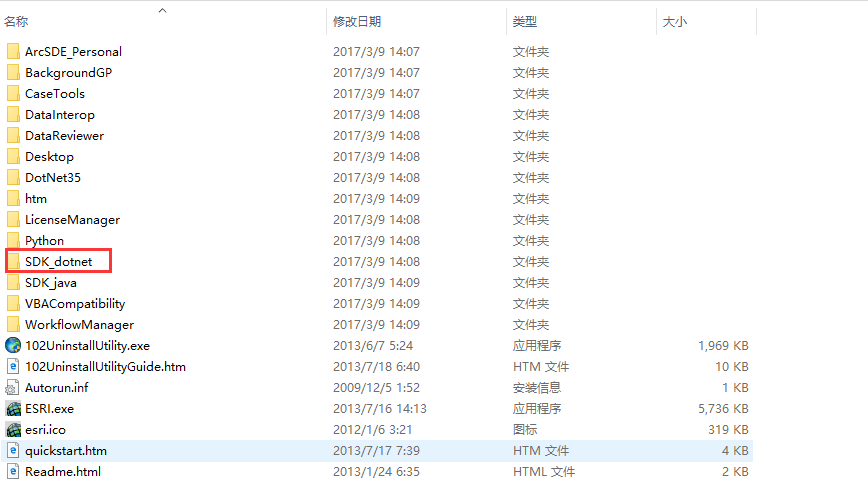
Task: Sort by the 大小 column header
Action: 675,22
